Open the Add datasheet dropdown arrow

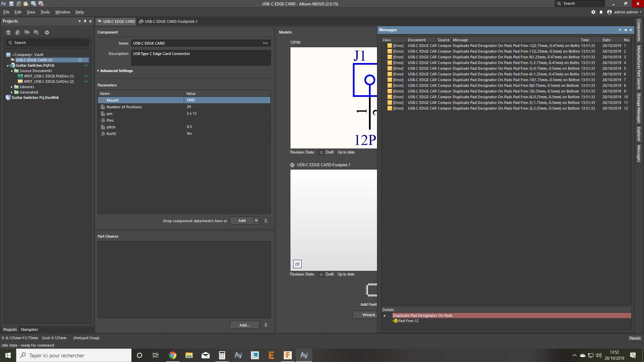[x=256, y=221]
